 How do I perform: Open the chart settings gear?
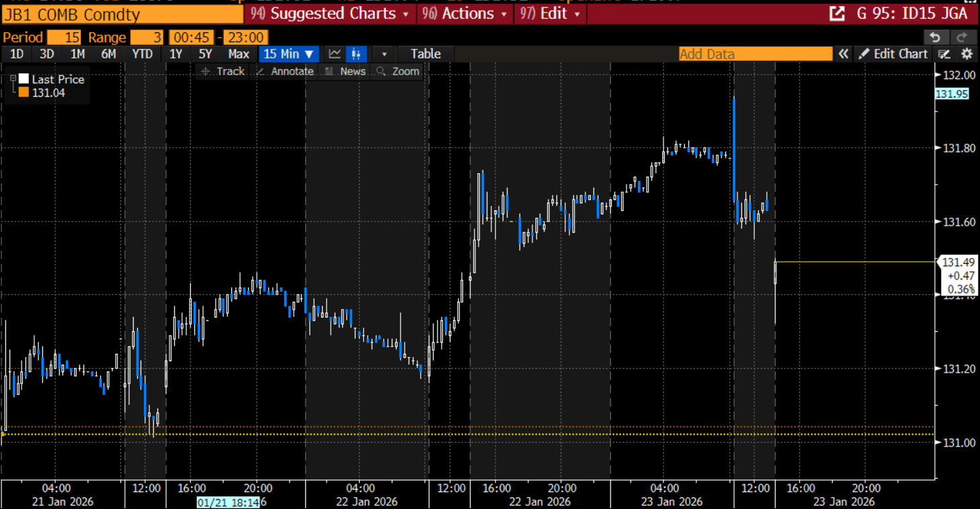967,54
